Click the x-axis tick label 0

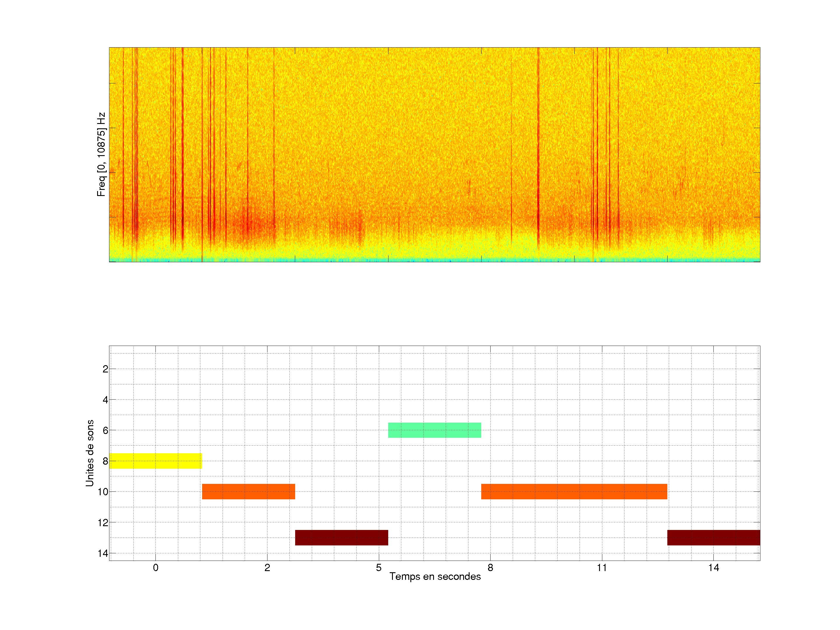click(156, 568)
